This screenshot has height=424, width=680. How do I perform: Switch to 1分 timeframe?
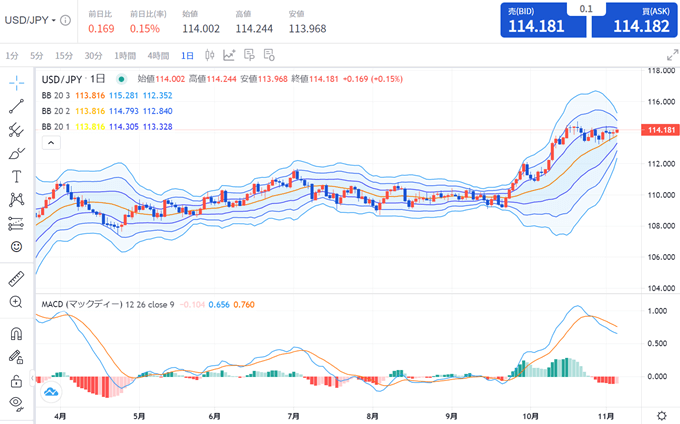(x=12, y=55)
